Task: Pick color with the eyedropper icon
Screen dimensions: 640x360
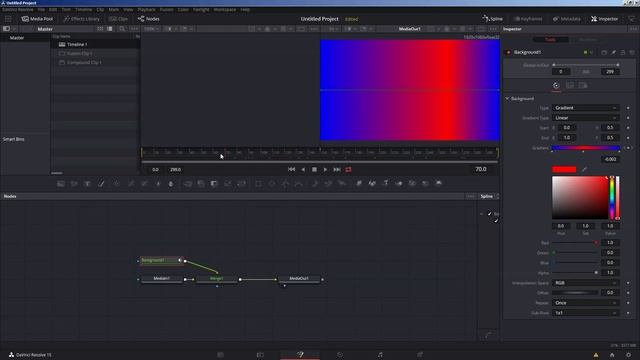Action: coord(584,169)
